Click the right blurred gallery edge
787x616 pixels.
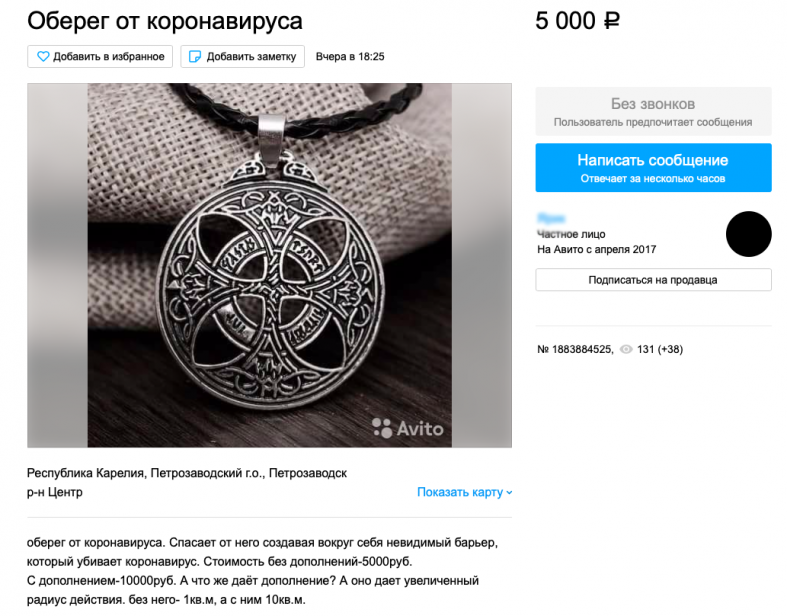[481, 265]
